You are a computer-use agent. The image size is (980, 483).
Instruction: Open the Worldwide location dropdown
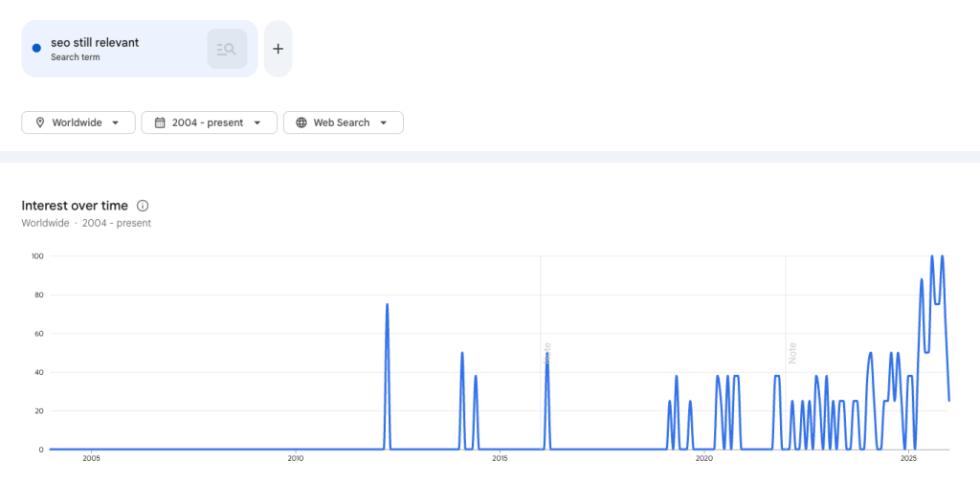point(78,122)
